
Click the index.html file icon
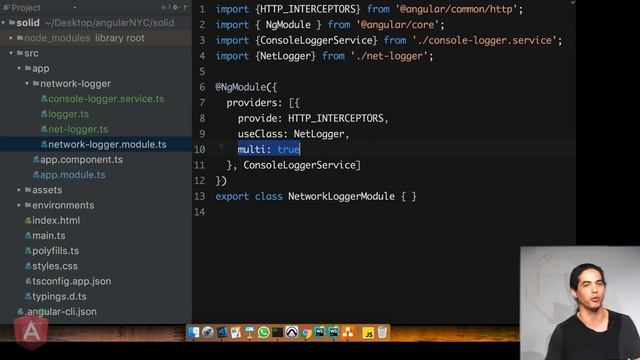click(28, 220)
